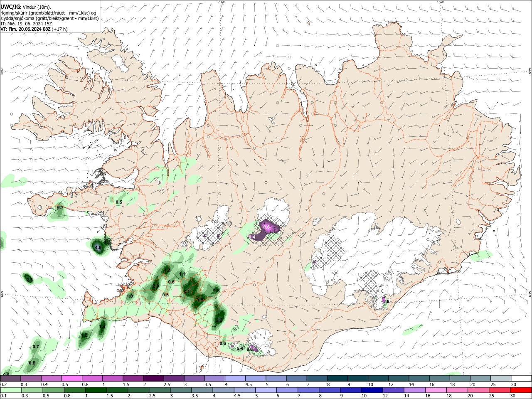The height and width of the screenshot is (399, 532).
Task: Click the '25' label in the lower legend row
Action: pyautogui.click(x=492, y=396)
